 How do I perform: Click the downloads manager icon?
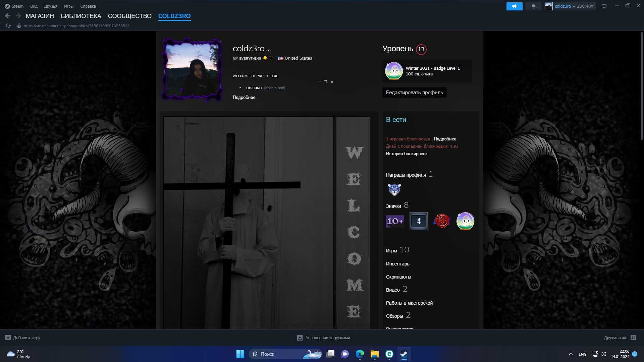click(300, 338)
